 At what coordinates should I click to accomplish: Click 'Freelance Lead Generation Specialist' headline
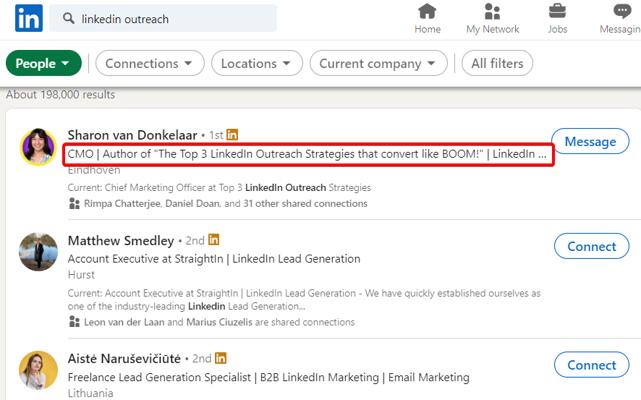click(x=269, y=377)
